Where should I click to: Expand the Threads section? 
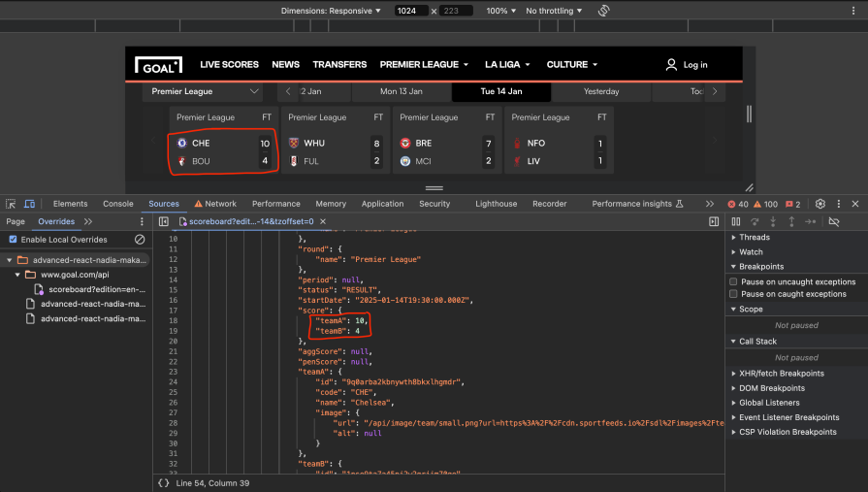point(754,238)
